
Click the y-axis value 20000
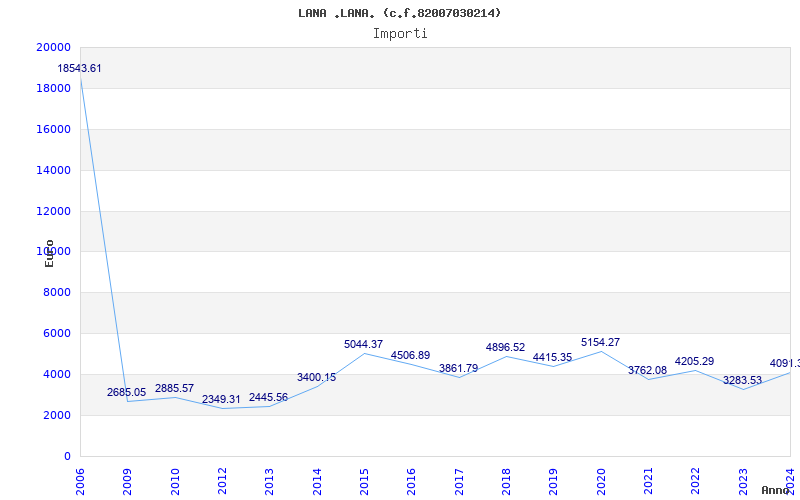[54, 47]
